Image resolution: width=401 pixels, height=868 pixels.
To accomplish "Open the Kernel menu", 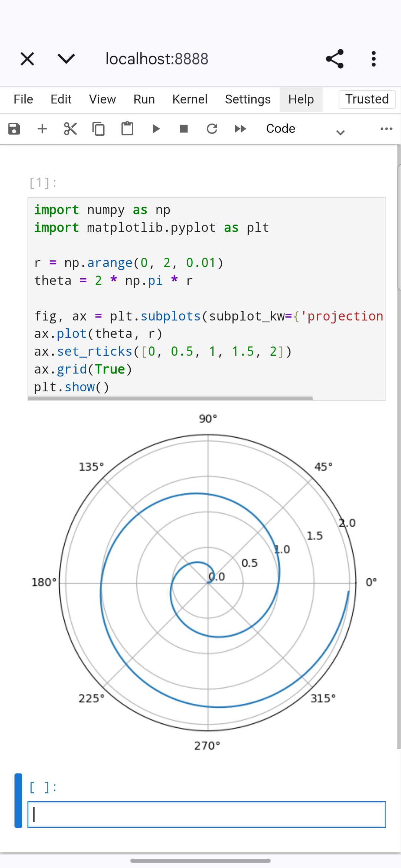I will [x=190, y=99].
